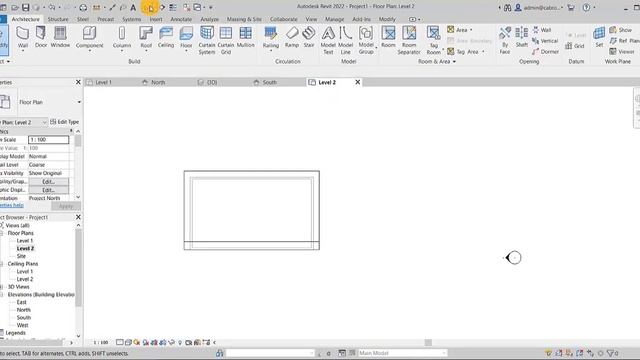Click the Edit Type button
The height and width of the screenshot is (360, 640).
pyautogui.click(x=64, y=122)
